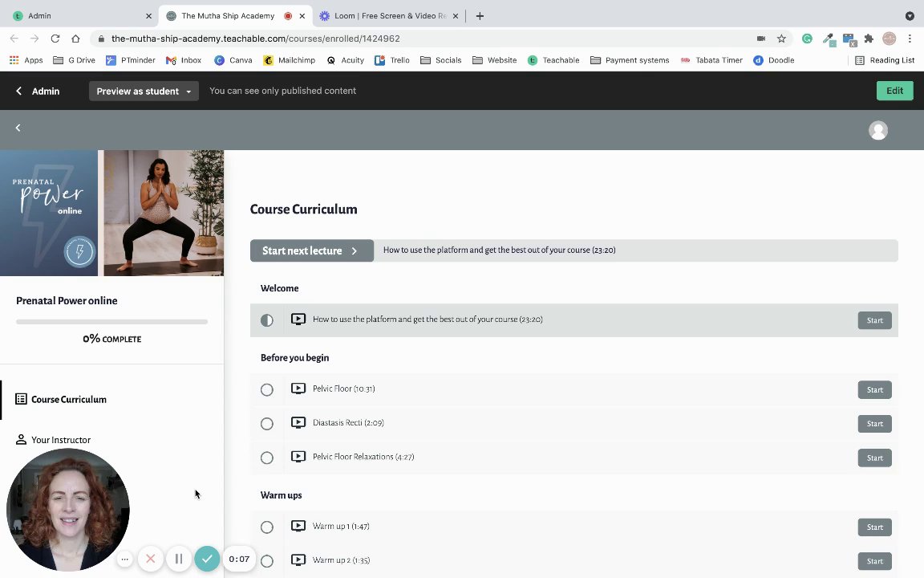Open the Grammarly extension icon
Screen dimensions: 924x578
pyautogui.click(x=808, y=39)
